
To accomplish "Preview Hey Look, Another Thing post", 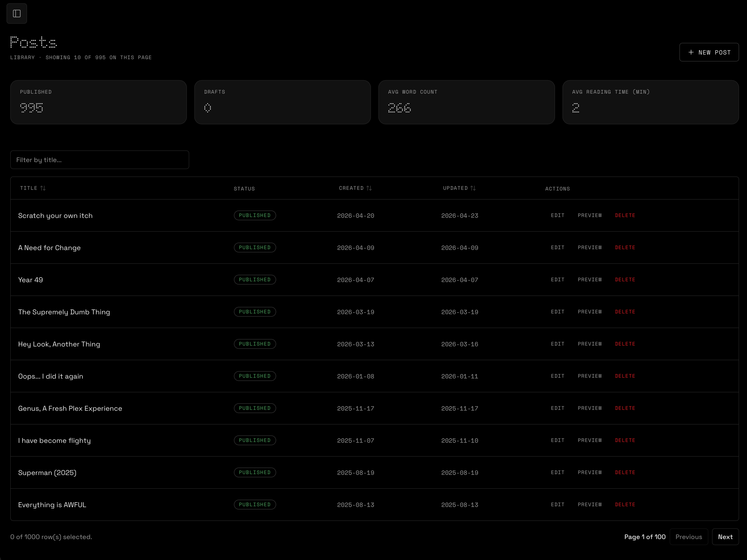I will [590, 344].
